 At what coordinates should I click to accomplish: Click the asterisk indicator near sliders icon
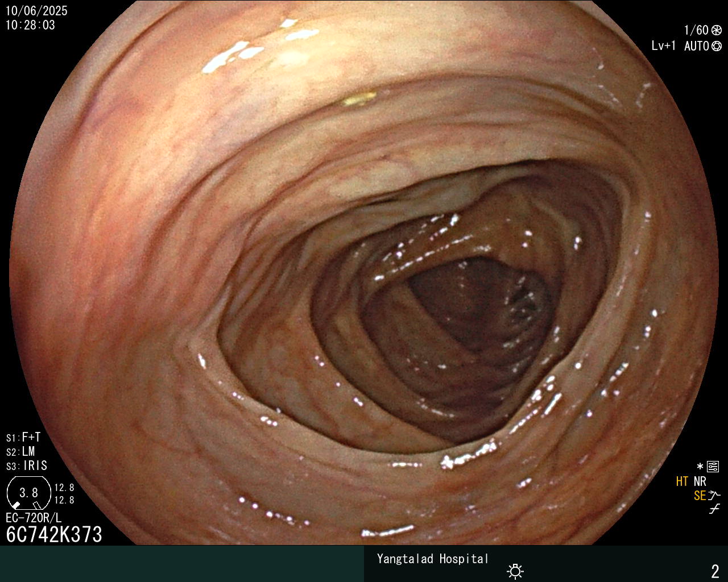click(700, 467)
